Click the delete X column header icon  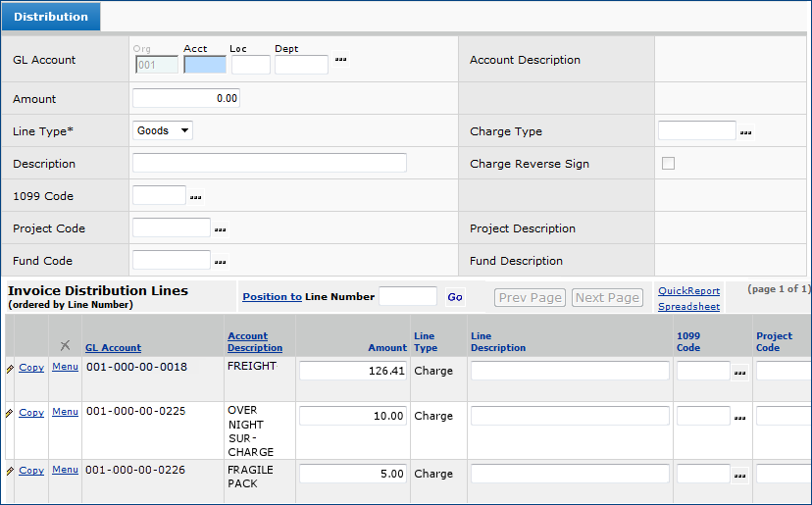65,345
